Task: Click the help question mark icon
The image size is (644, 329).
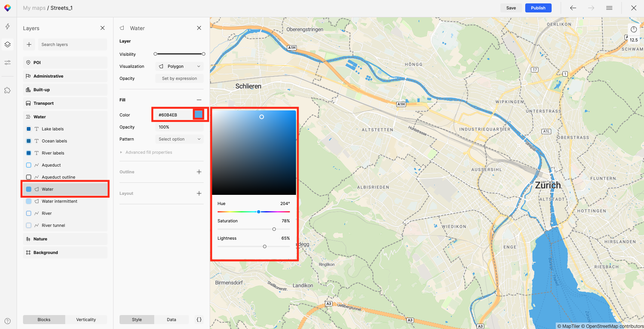Action: click(x=8, y=321)
